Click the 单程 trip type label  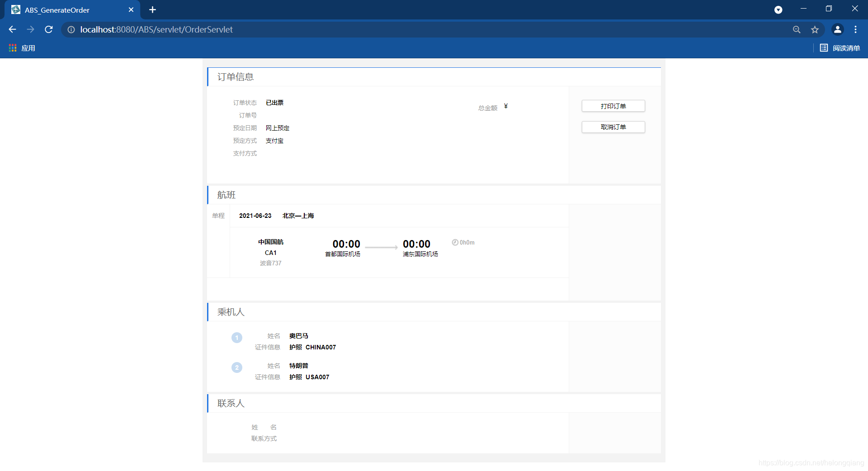218,216
